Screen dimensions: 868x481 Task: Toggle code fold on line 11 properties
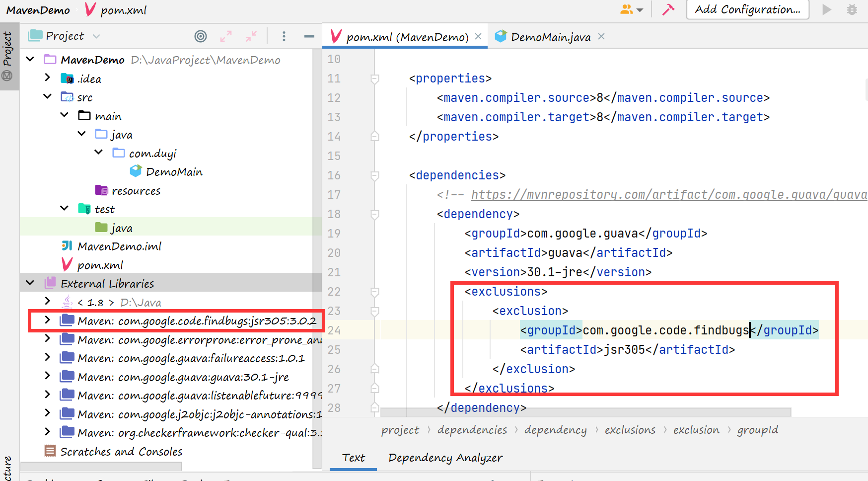tap(375, 79)
